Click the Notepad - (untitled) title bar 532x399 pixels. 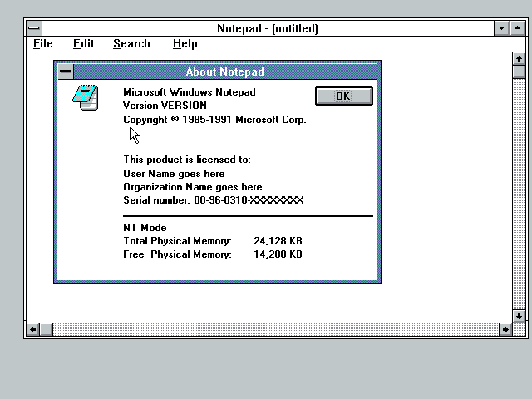(x=268, y=28)
